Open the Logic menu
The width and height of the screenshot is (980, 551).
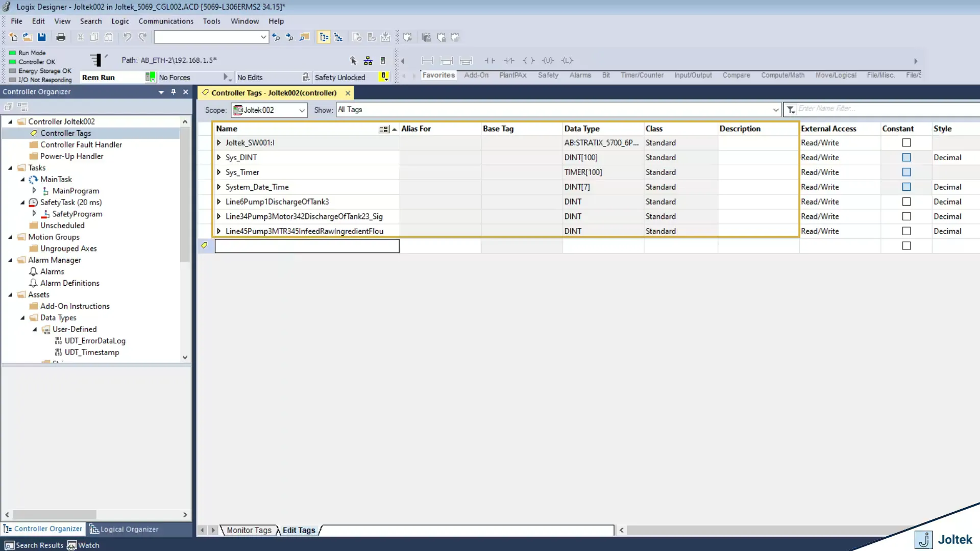[x=120, y=21]
